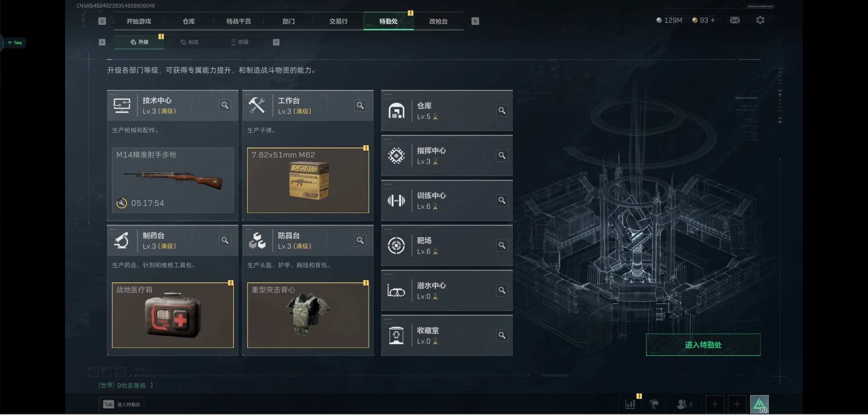Inspect 仓库 department with magnifier icon
The width and height of the screenshot is (868, 415).
tap(502, 111)
